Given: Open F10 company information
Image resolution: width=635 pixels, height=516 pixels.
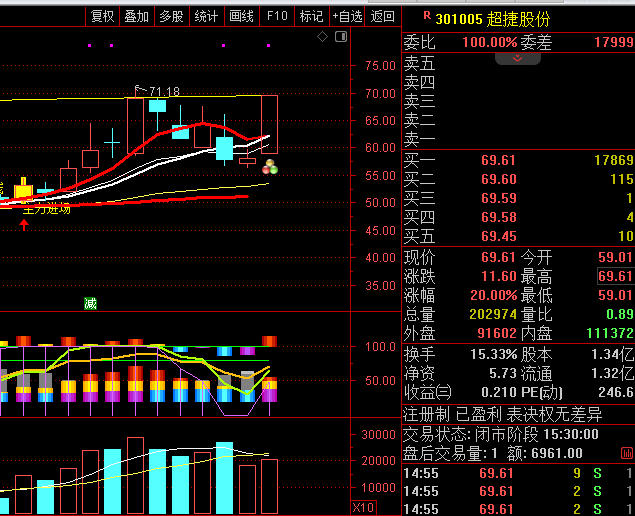Looking at the screenshot, I should (277, 16).
